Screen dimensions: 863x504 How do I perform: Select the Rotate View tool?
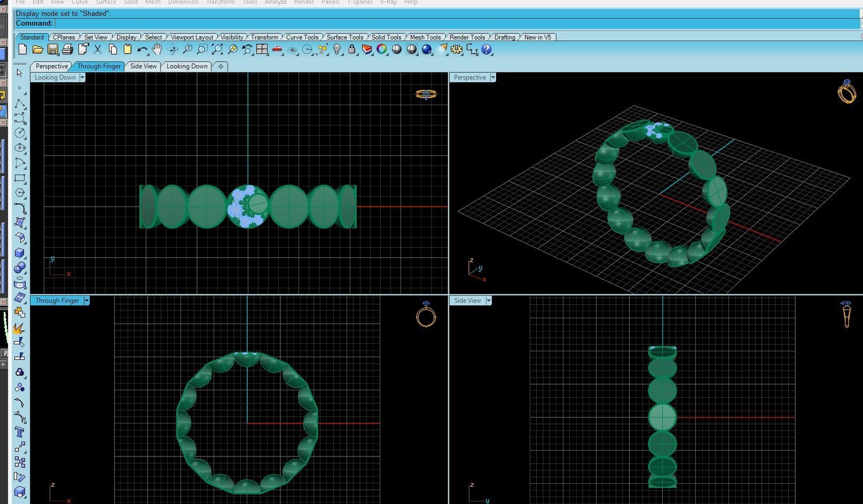(x=172, y=50)
